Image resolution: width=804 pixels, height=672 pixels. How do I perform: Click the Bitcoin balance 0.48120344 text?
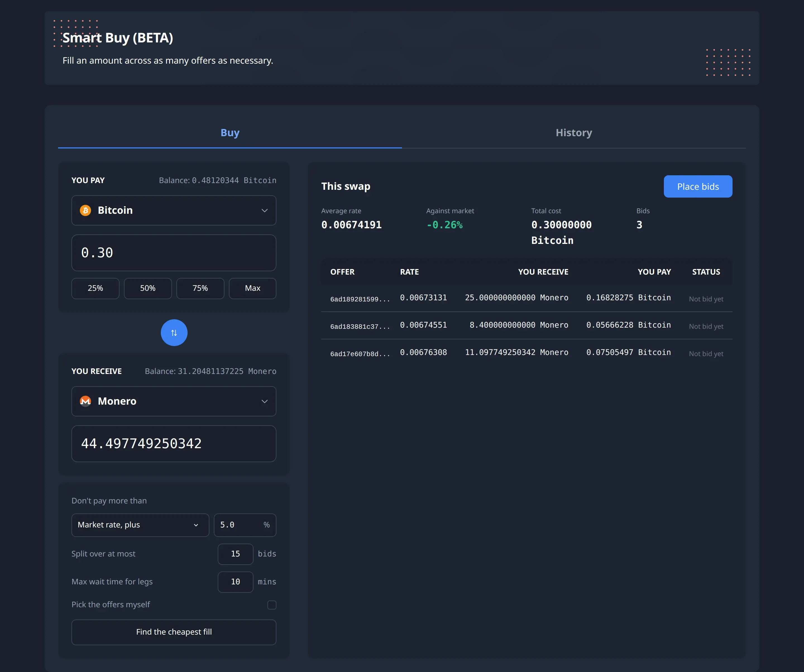[x=217, y=180]
